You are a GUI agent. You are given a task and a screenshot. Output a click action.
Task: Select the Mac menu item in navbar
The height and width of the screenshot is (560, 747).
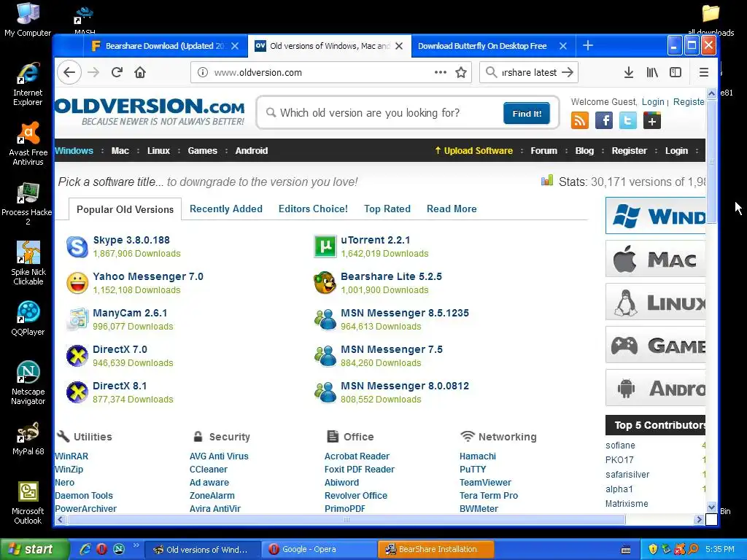[120, 150]
